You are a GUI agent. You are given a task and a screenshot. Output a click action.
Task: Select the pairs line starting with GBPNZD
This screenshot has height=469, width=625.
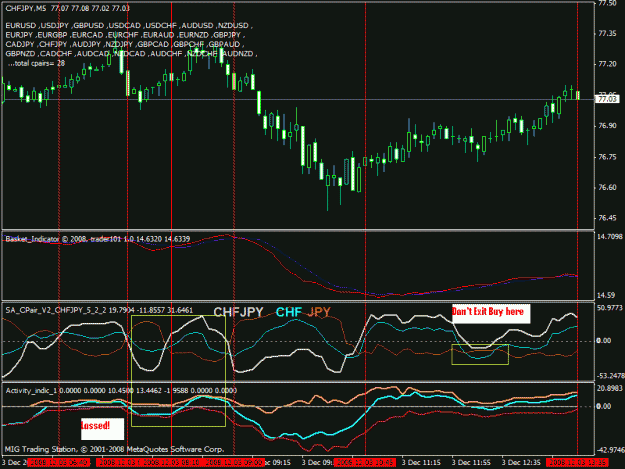[131, 54]
